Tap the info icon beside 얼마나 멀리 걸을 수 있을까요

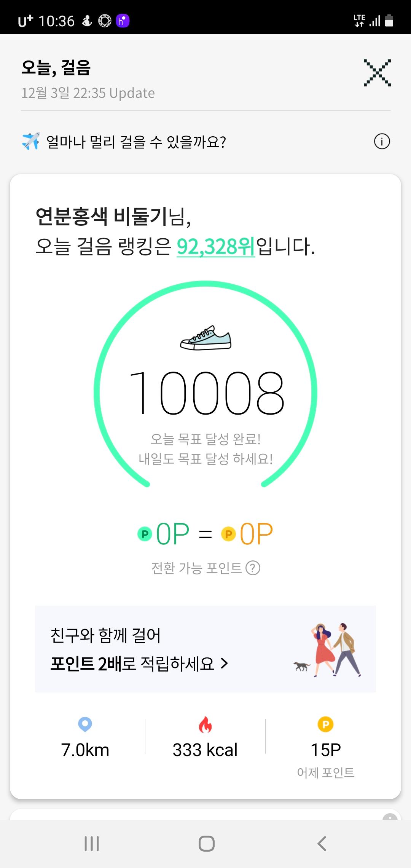point(382,142)
